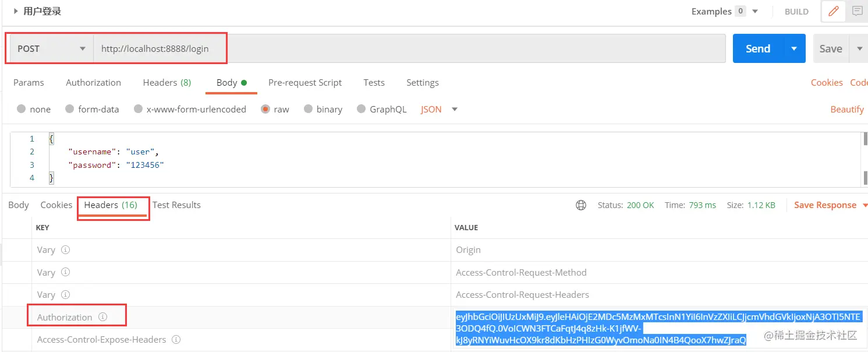Image resolution: width=868 pixels, height=352 pixels.
Task: Open the response Test Results tab
Action: 176,205
